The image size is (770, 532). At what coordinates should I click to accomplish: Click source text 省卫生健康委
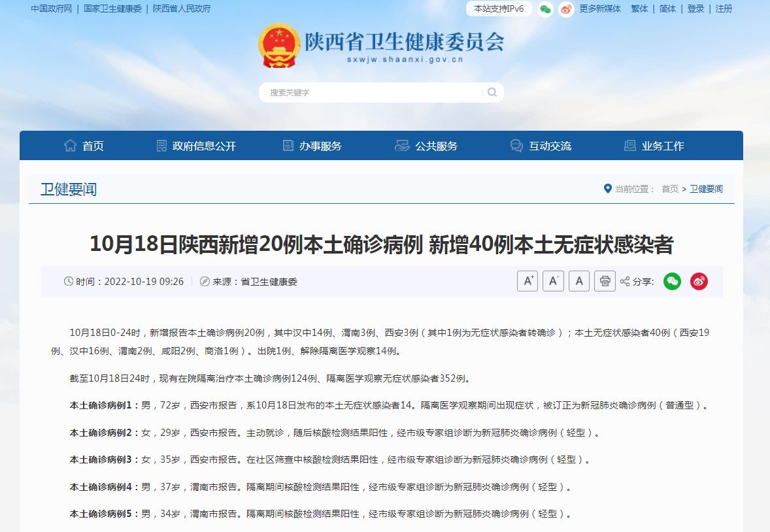click(x=269, y=282)
